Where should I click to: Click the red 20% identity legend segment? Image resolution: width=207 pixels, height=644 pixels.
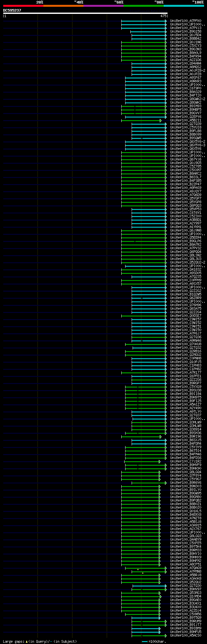click(23, 6)
